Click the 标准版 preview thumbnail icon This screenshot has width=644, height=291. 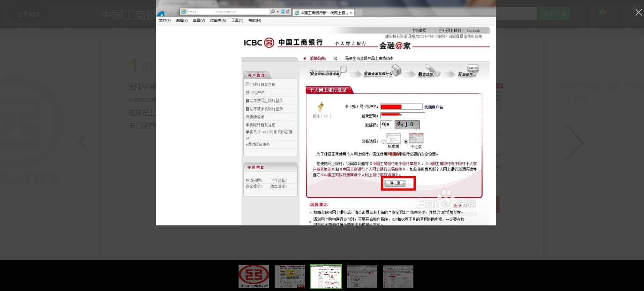coord(394,138)
